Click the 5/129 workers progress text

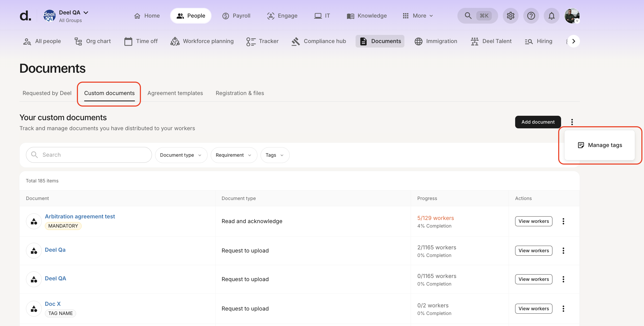[x=436, y=218]
